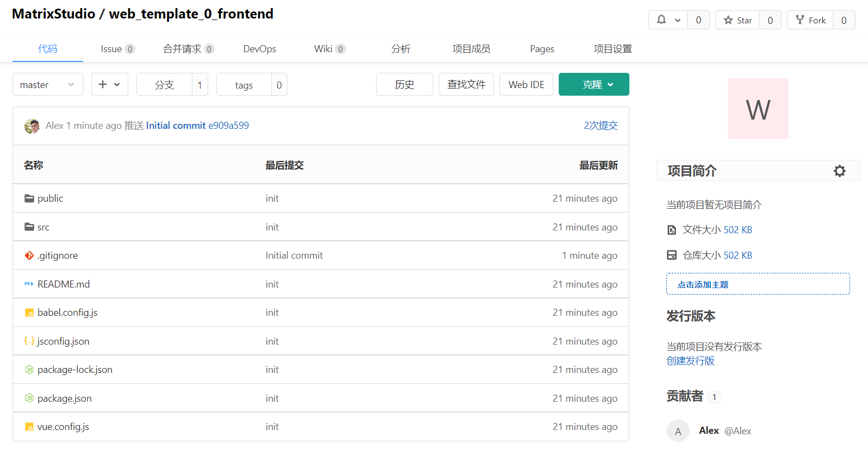The image size is (868, 449).
Task: Open commit hash e909a599
Action: [x=229, y=126]
